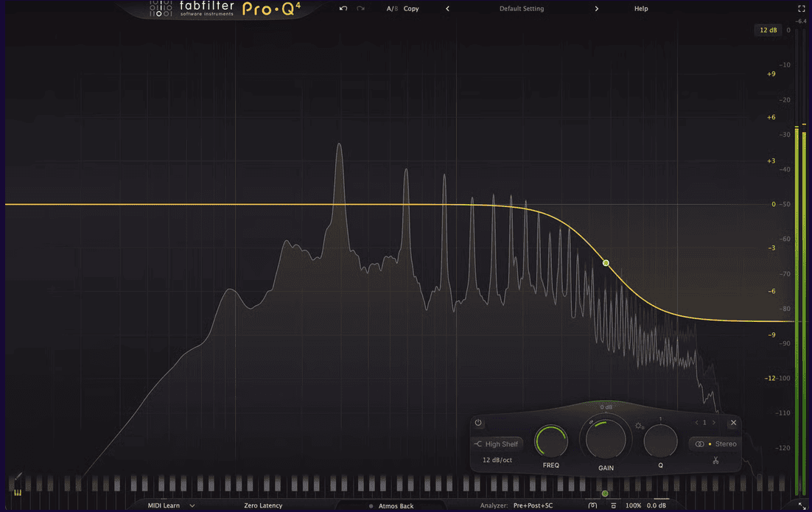Enter full screen mode icon
The image size is (812, 512).
click(802, 8)
